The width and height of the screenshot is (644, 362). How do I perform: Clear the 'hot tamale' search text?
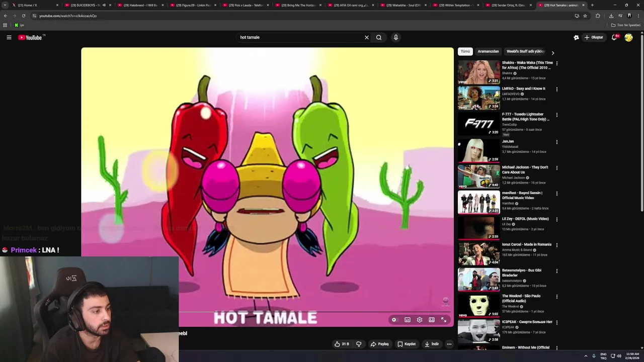367,37
